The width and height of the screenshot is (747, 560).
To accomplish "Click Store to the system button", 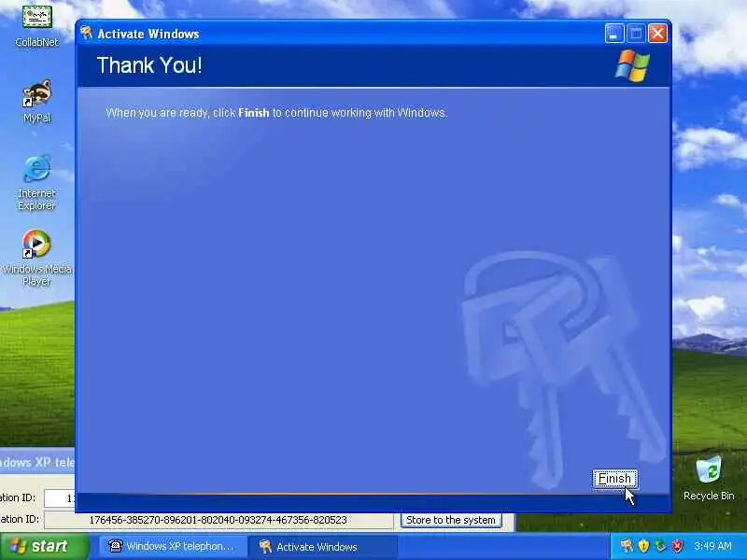I will point(451,520).
